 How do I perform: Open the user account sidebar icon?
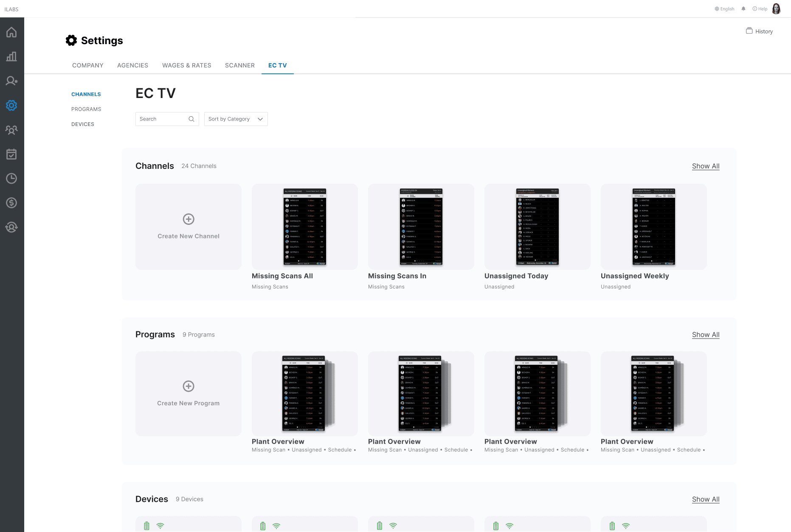pyautogui.click(x=11, y=227)
